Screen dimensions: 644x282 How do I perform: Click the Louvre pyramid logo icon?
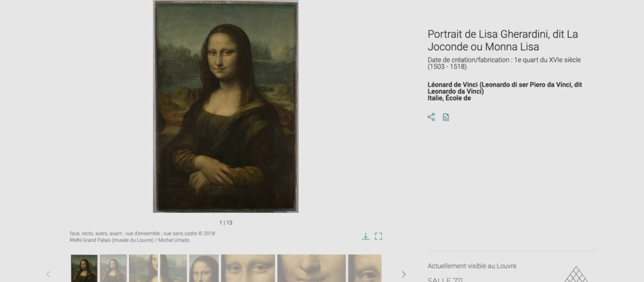click(576, 274)
